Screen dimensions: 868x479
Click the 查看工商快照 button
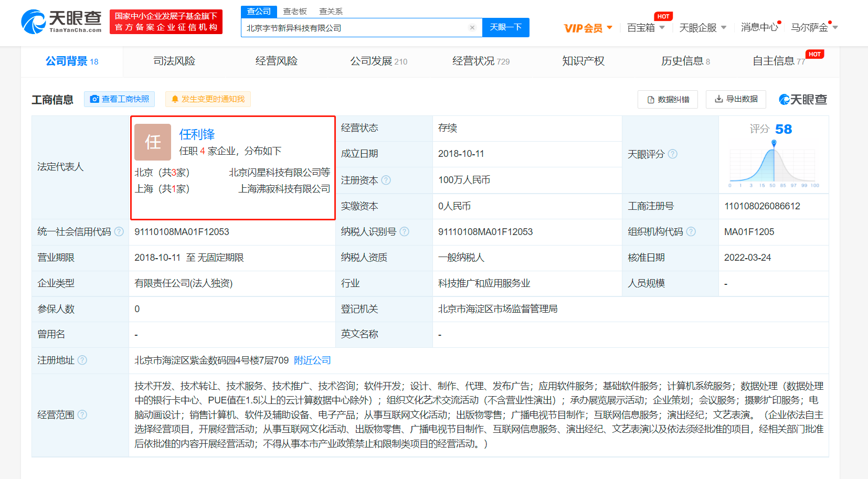pos(119,99)
